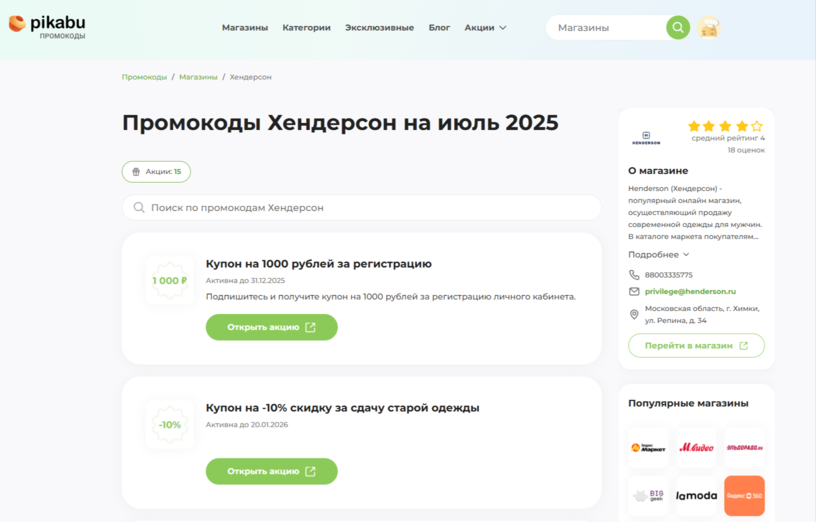Screen dimensions: 816x522
Task: Open lamoda store logo
Action: point(696,495)
